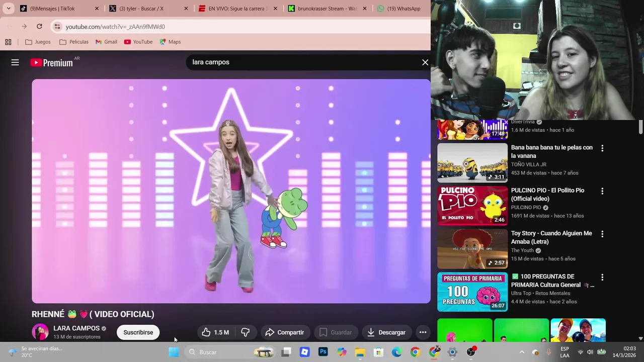Click the video player to pause
The height and width of the screenshot is (362, 644).
coord(231,191)
